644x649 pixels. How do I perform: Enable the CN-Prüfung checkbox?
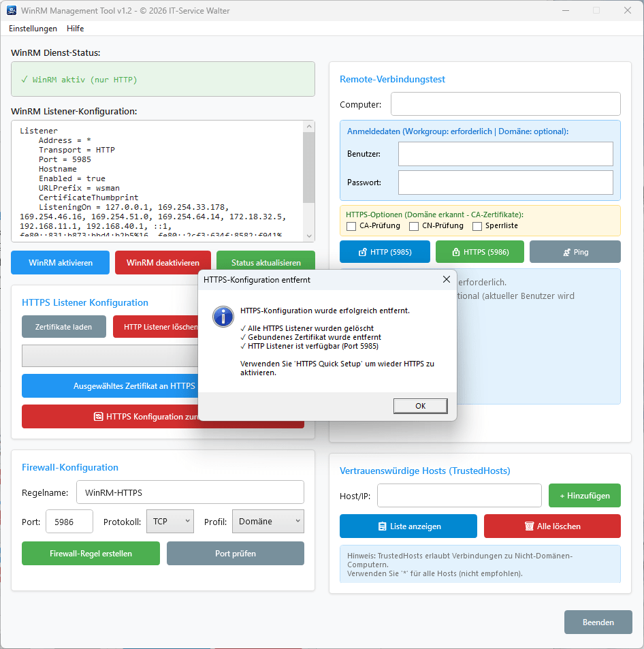[413, 225]
